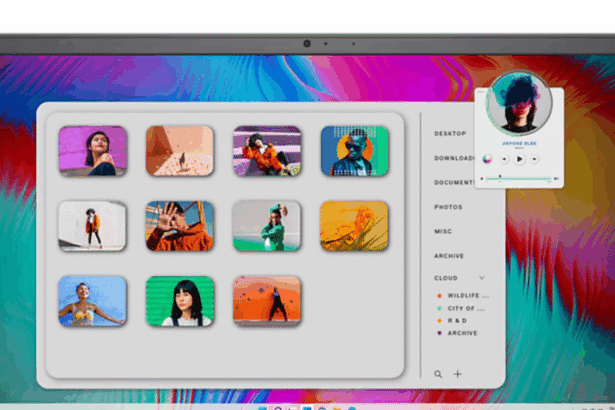Click the search magnifier icon in sidebar
615x410 pixels.
(438, 374)
